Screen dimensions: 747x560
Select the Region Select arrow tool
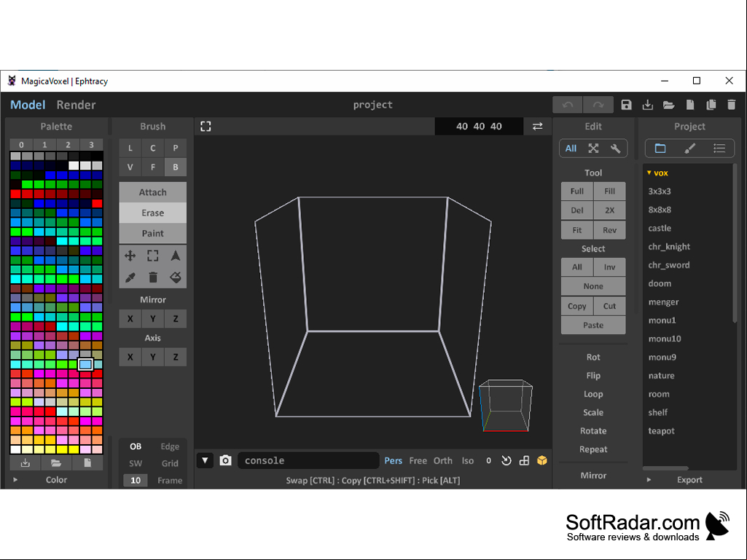[176, 256]
